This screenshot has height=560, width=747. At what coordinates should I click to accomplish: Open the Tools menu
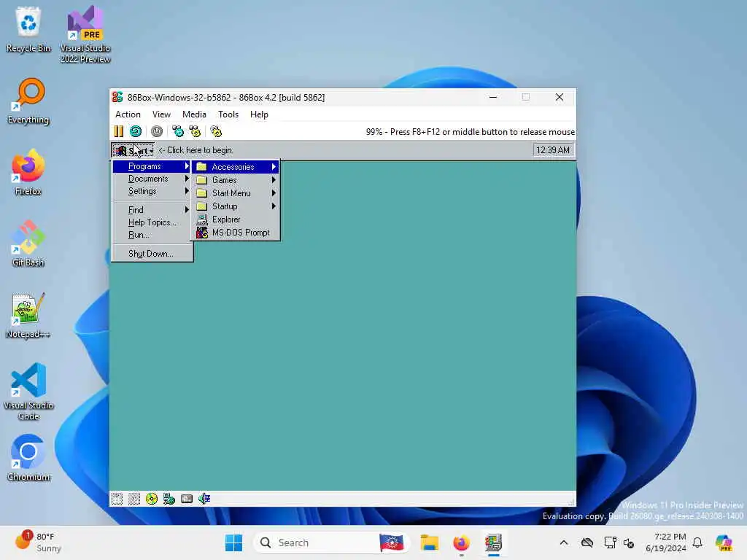tap(228, 114)
